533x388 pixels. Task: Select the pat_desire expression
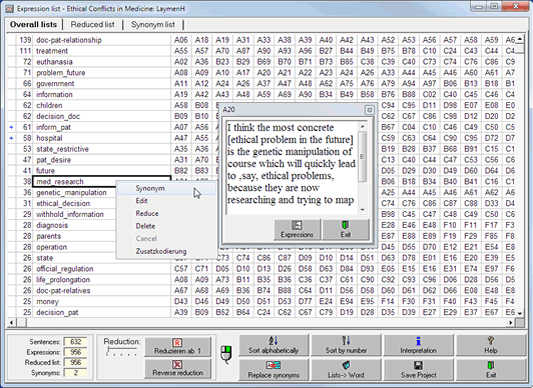(x=102, y=160)
